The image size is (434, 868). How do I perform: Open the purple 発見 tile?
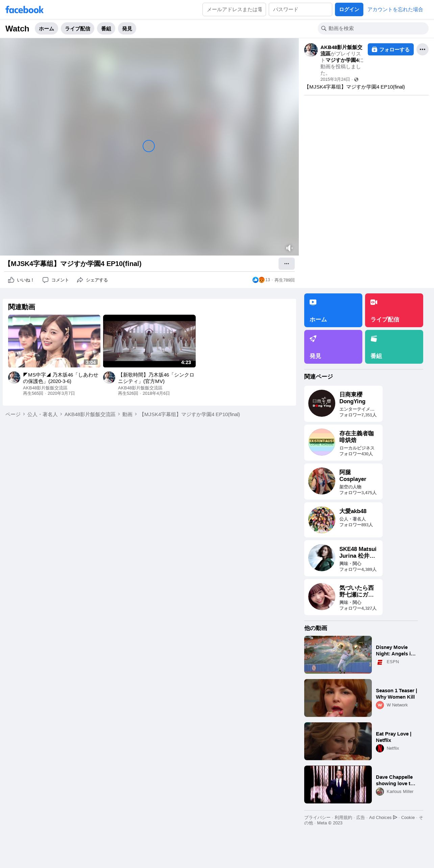click(x=333, y=347)
